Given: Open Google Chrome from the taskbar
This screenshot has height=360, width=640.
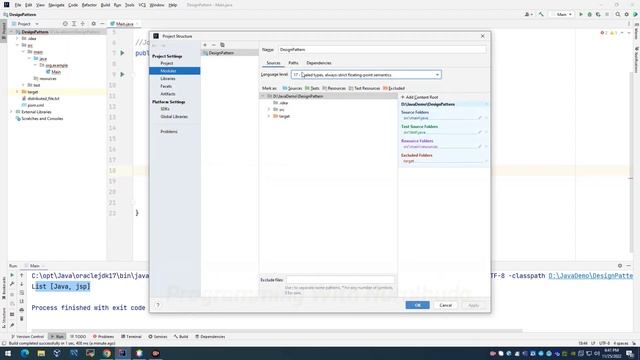Looking at the screenshot, I should (x=107, y=353).
